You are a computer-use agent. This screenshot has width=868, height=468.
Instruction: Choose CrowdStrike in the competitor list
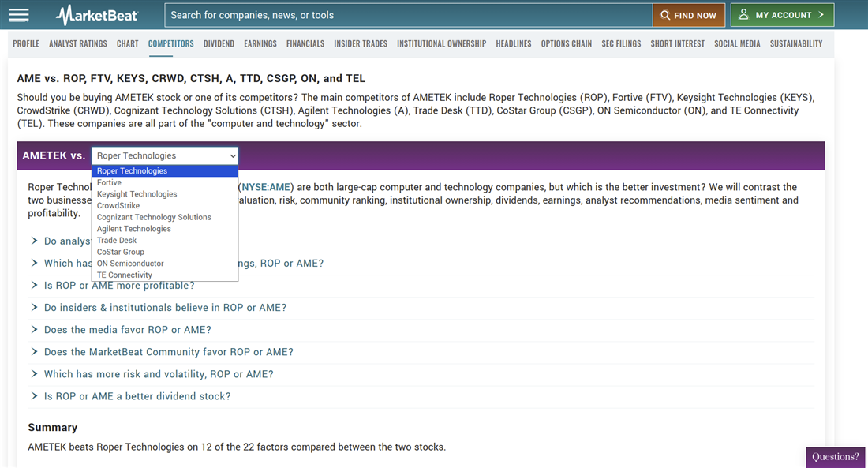(x=118, y=205)
